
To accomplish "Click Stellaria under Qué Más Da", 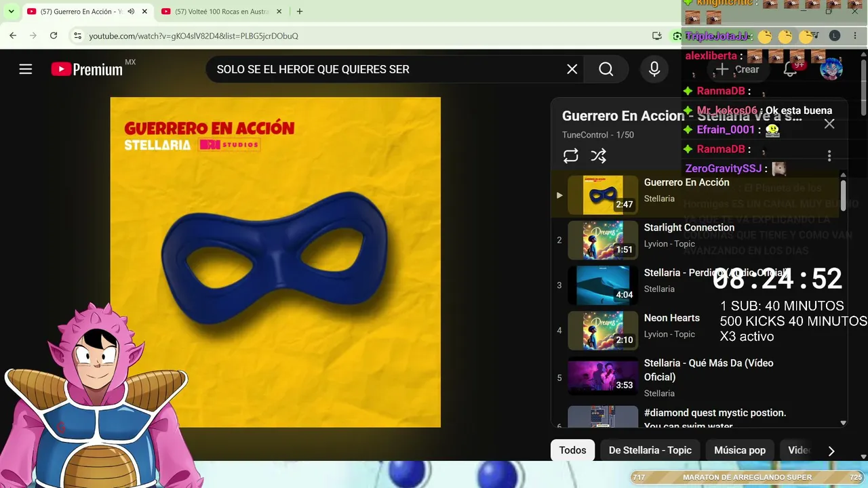I will pyautogui.click(x=659, y=393).
